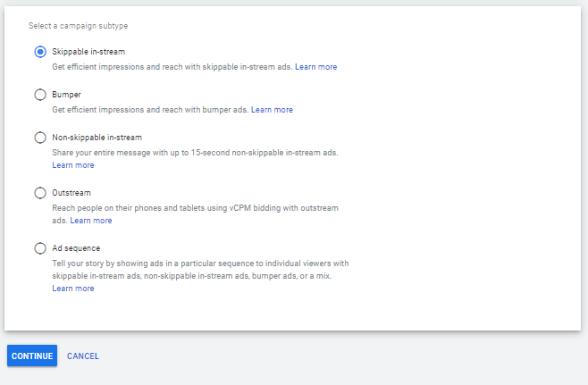Open Learn more under Ad sequence
The image size is (588, 385).
pyautogui.click(x=72, y=289)
